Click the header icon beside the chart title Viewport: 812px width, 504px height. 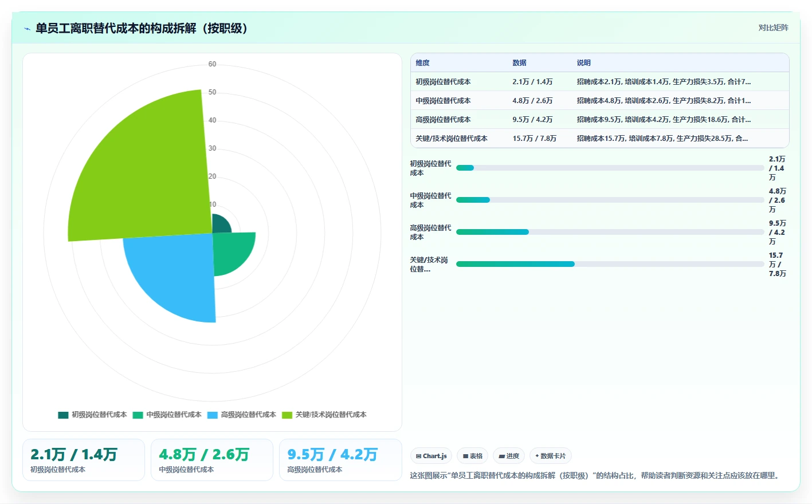[27, 29]
